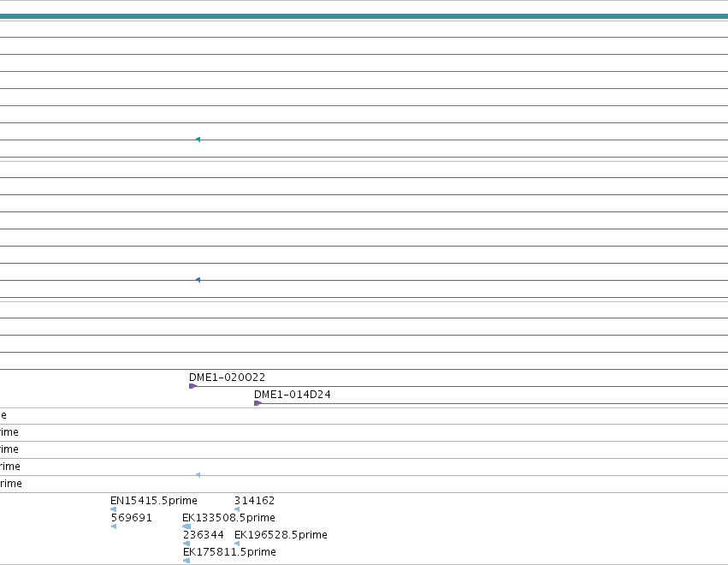Select the DME1-020O22 feature label
The height and width of the screenshot is (565, 728).
point(227,378)
